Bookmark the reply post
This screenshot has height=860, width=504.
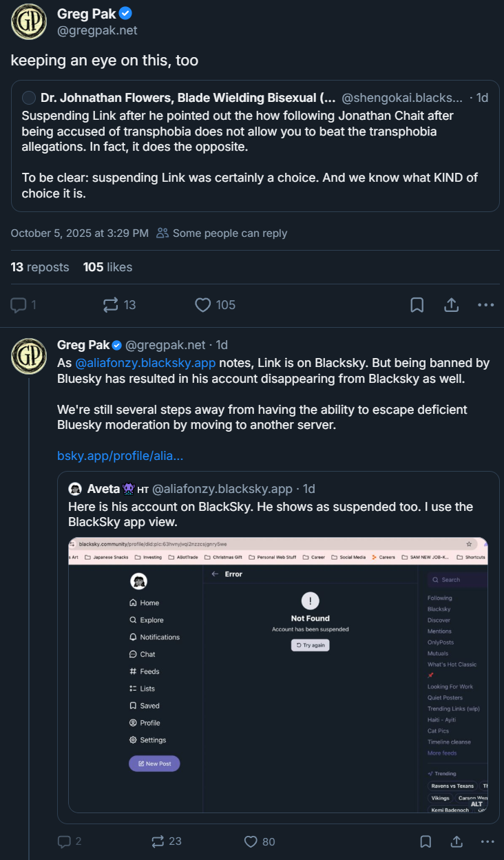[426, 841]
